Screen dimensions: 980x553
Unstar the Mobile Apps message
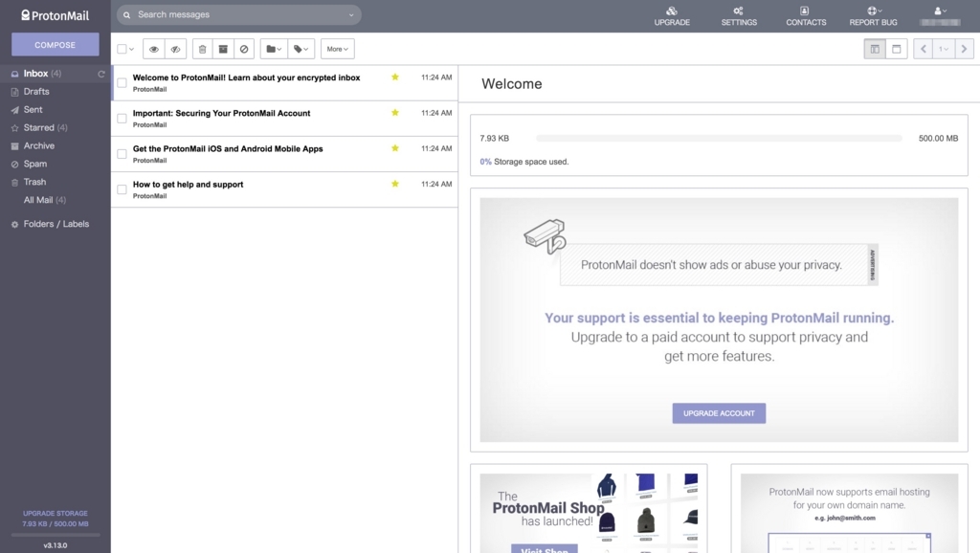[395, 148]
